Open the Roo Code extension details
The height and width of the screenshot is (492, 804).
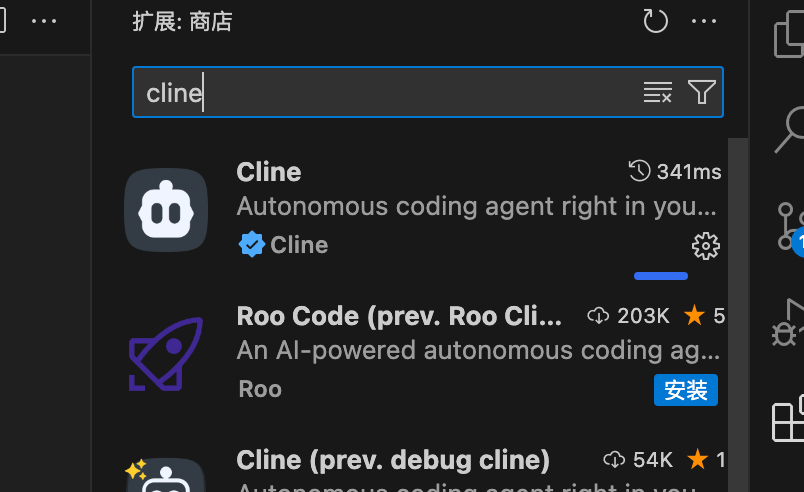420,354
